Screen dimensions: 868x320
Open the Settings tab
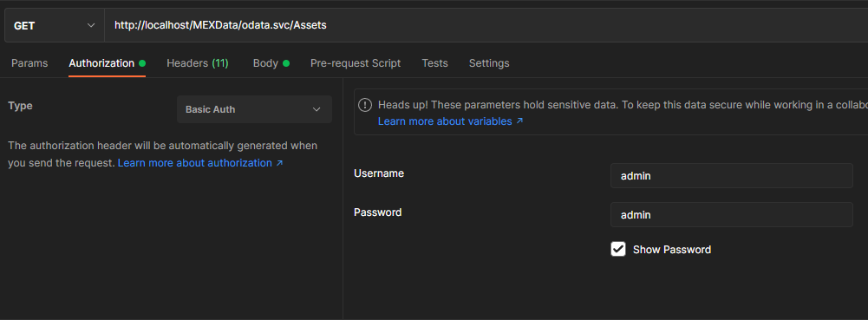point(489,63)
